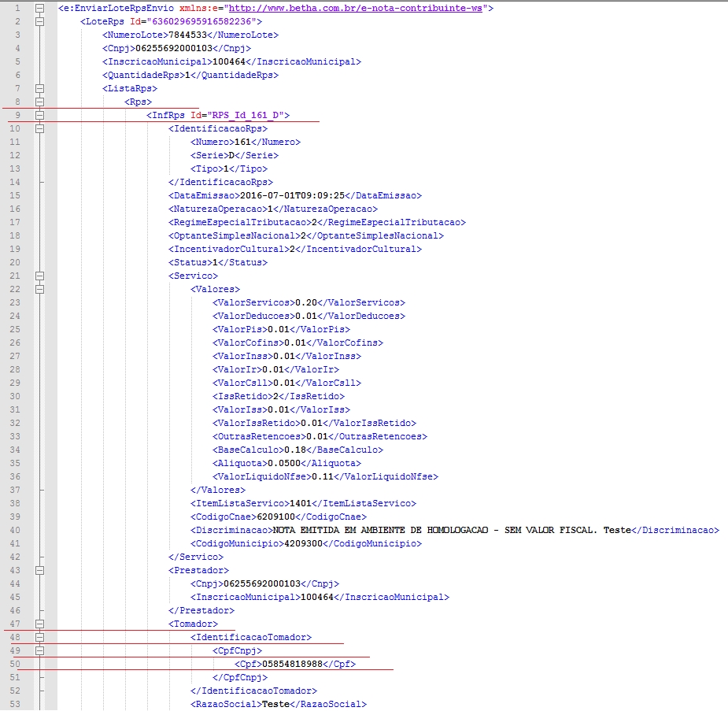Collapse the Servico element fold marker
Viewport: 728px width, 711px height.
pos(41,276)
